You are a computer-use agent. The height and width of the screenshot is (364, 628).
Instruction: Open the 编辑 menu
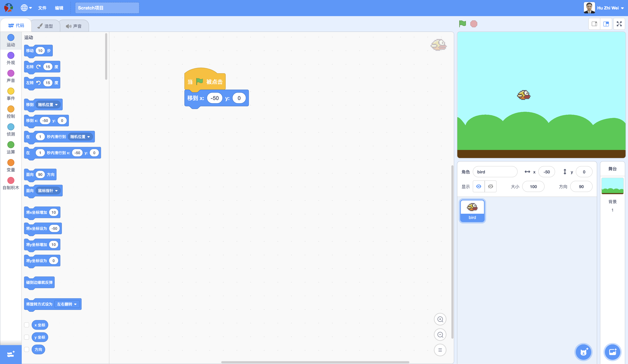(59, 8)
